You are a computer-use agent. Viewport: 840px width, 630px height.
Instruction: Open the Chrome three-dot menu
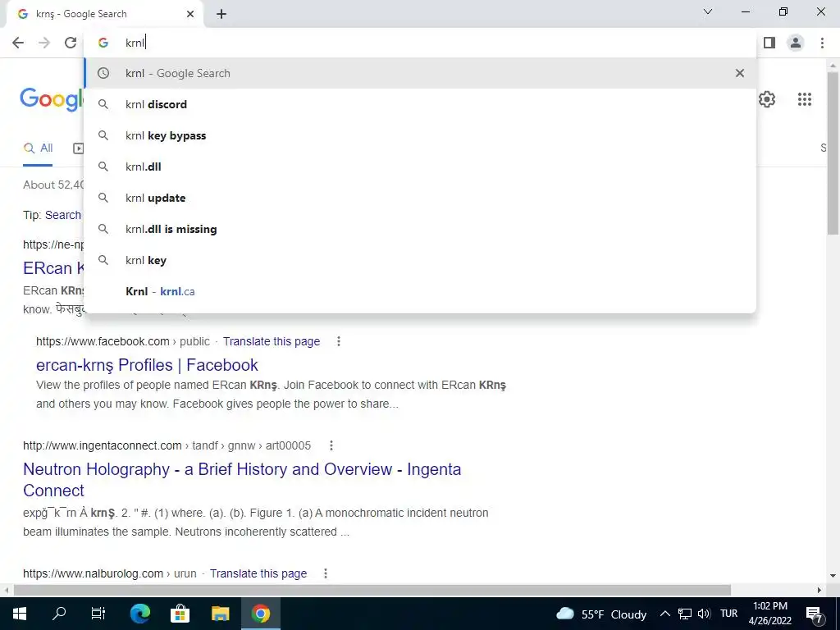(822, 43)
